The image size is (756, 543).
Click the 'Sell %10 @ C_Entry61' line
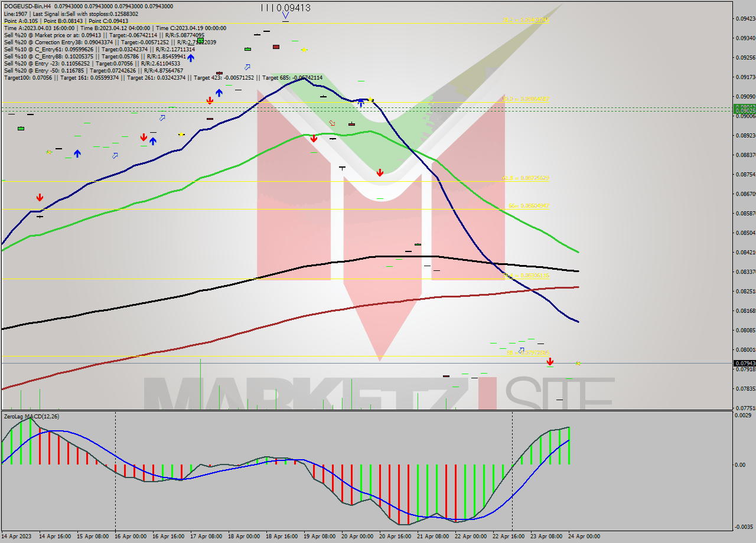pos(99,49)
